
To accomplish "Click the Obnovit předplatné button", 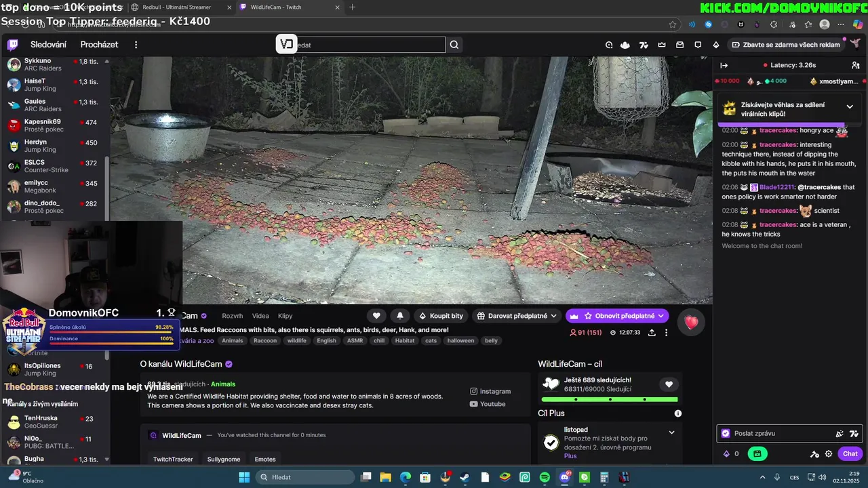I will [617, 316].
